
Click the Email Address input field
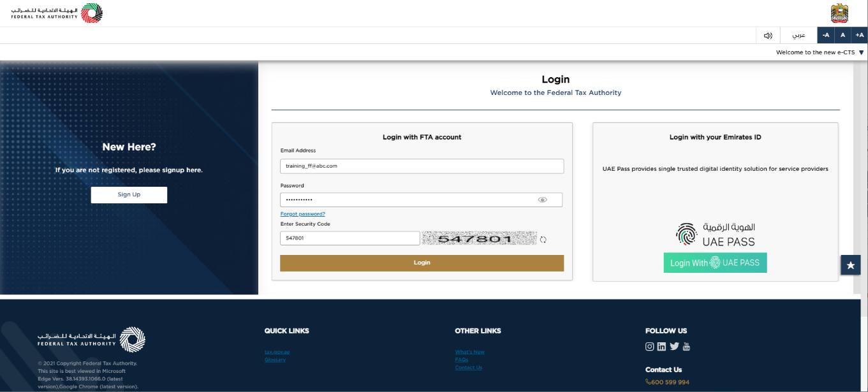point(422,166)
